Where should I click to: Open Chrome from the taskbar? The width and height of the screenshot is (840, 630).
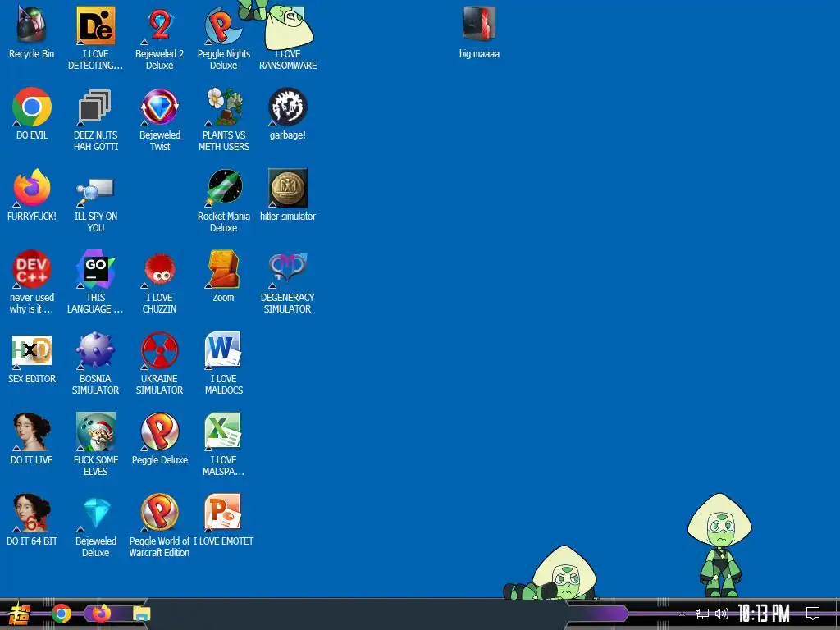pos(62,614)
